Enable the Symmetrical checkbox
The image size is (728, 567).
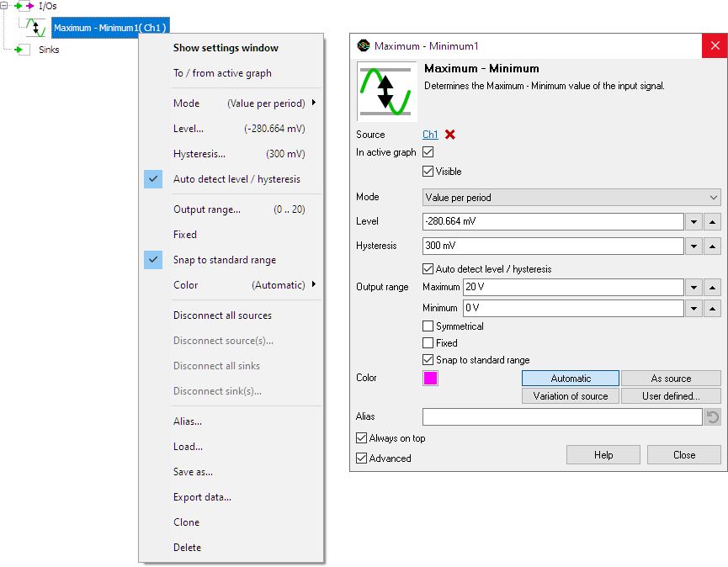point(428,326)
